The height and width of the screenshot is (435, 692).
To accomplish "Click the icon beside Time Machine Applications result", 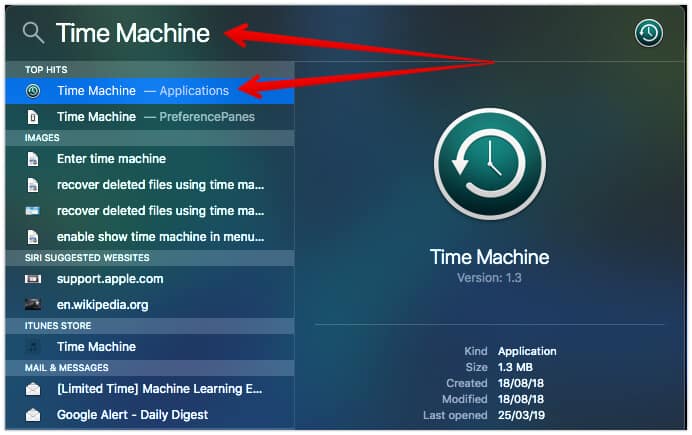I will coord(33,91).
